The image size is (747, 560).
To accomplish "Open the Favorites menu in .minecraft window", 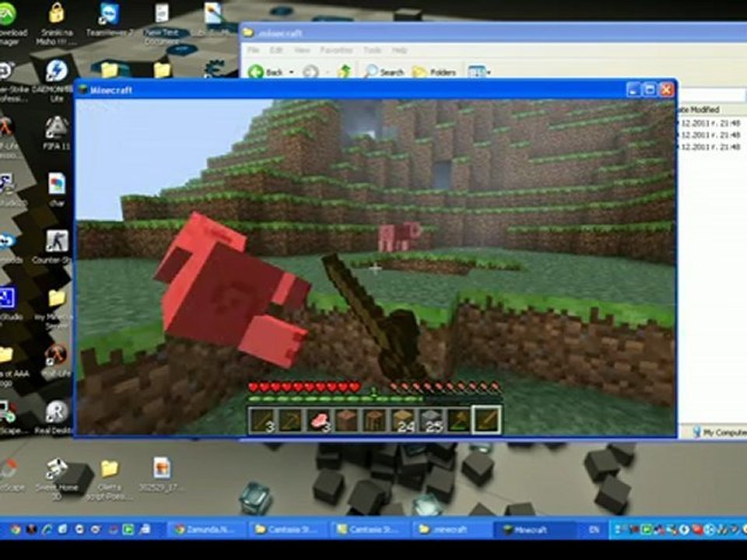I will (x=336, y=50).
